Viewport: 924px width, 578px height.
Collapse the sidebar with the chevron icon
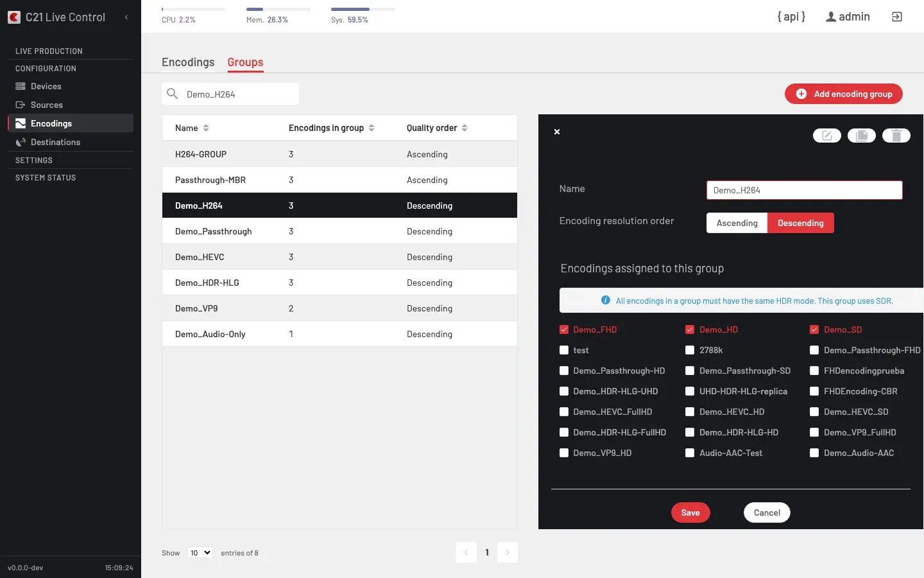point(126,17)
